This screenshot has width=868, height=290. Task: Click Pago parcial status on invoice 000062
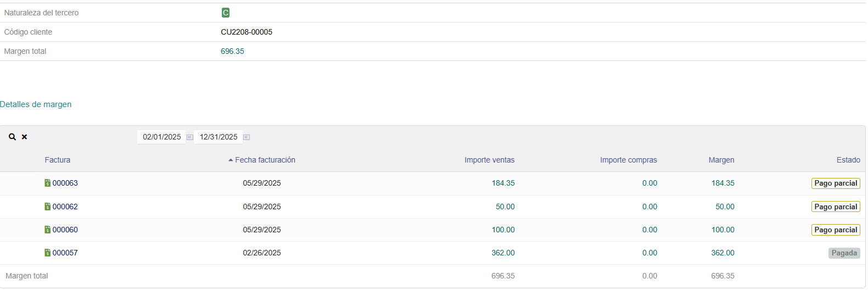pyautogui.click(x=835, y=207)
